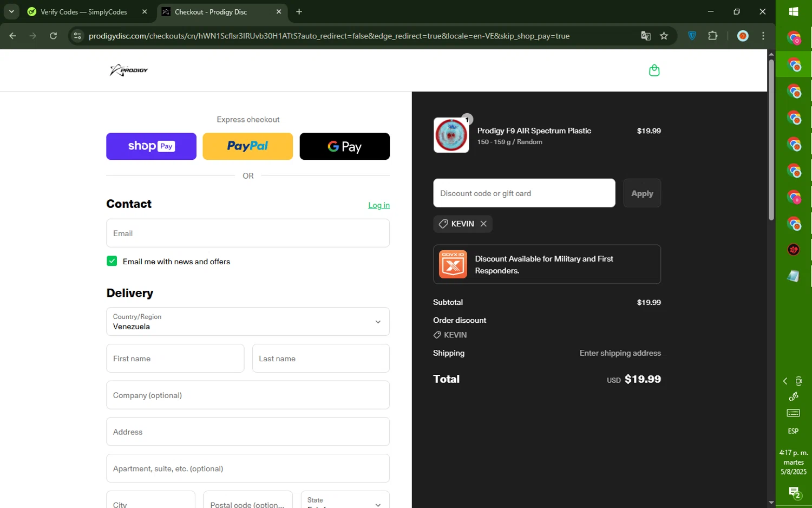
Task: Click the red circular taskbar app icon
Action: tap(794, 250)
